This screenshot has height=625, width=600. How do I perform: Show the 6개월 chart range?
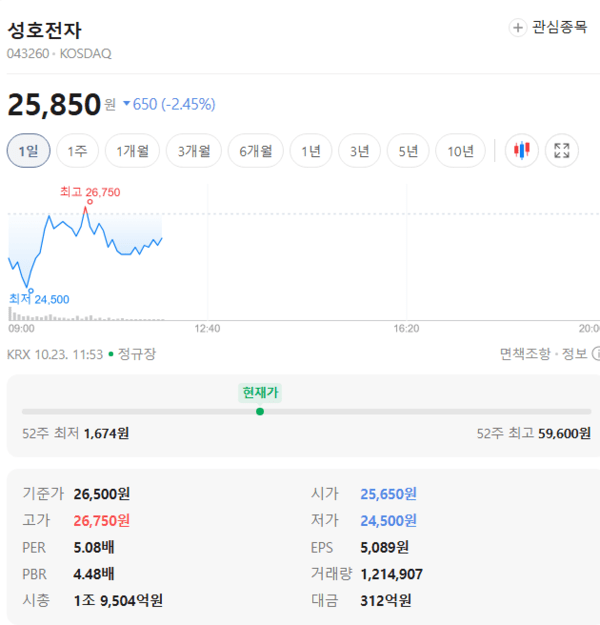click(256, 151)
